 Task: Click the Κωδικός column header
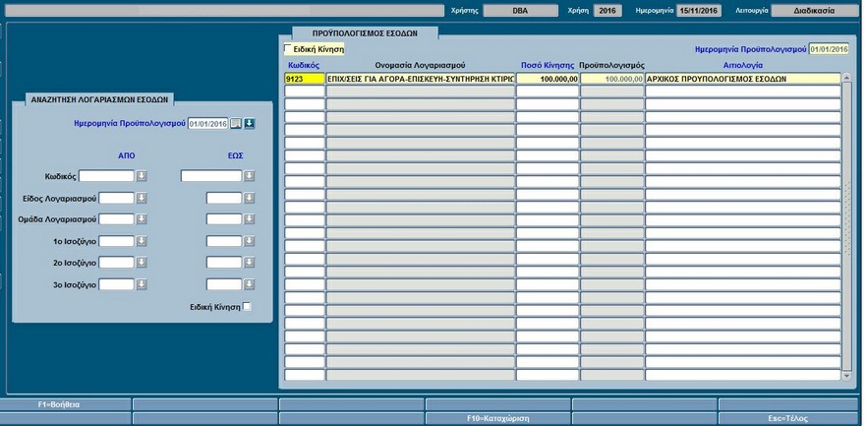click(304, 65)
